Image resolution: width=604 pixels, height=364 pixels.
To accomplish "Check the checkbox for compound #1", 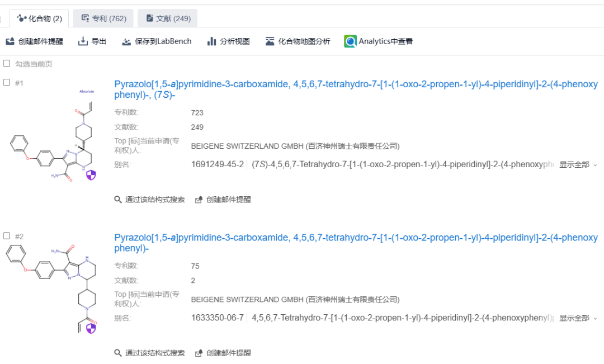I will (7, 82).
